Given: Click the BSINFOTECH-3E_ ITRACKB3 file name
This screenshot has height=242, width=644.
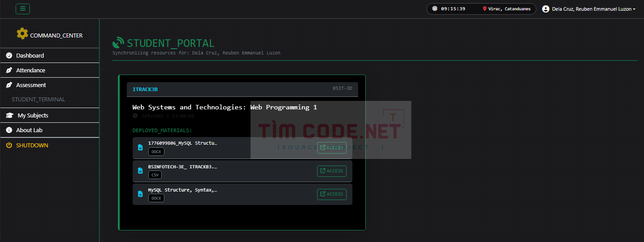Looking at the screenshot, I should click(183, 167).
